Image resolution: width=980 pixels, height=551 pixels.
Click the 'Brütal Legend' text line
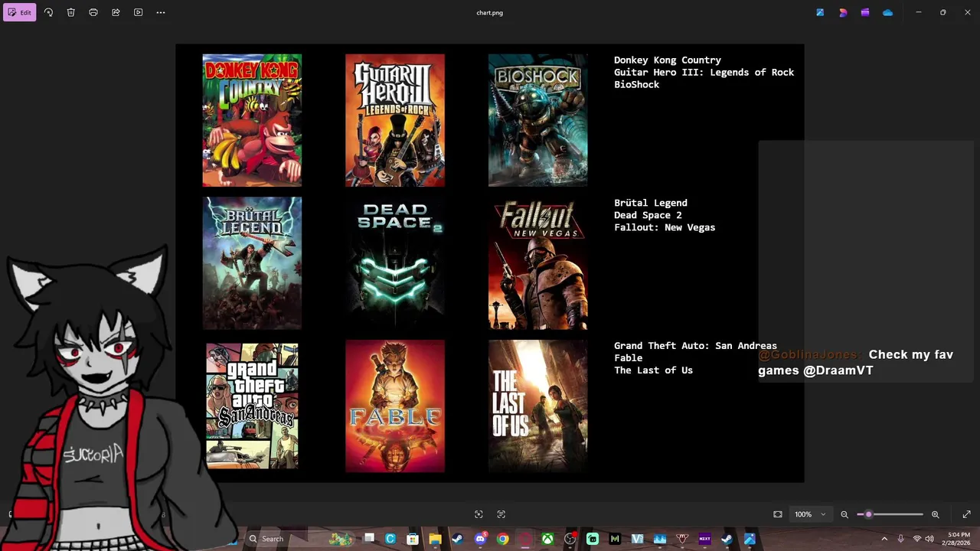(x=651, y=203)
